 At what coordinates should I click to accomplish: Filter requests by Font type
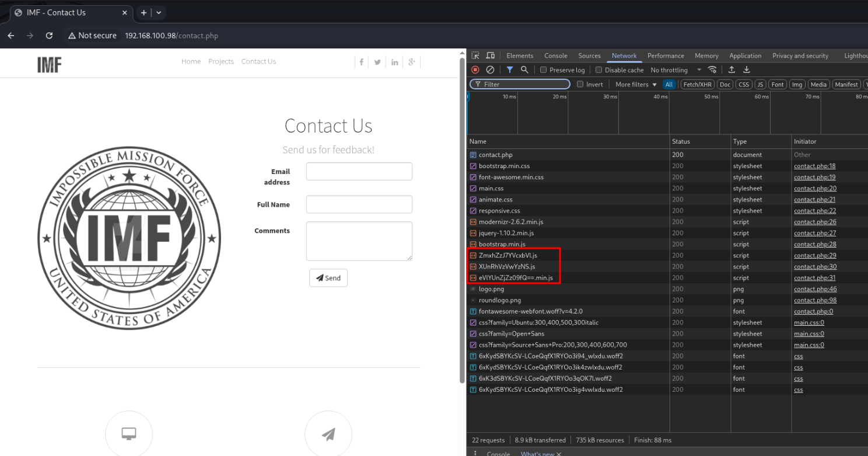(778, 84)
